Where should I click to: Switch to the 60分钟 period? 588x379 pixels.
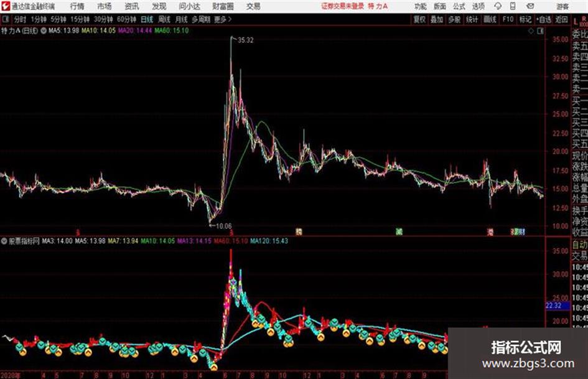pyautogui.click(x=127, y=19)
